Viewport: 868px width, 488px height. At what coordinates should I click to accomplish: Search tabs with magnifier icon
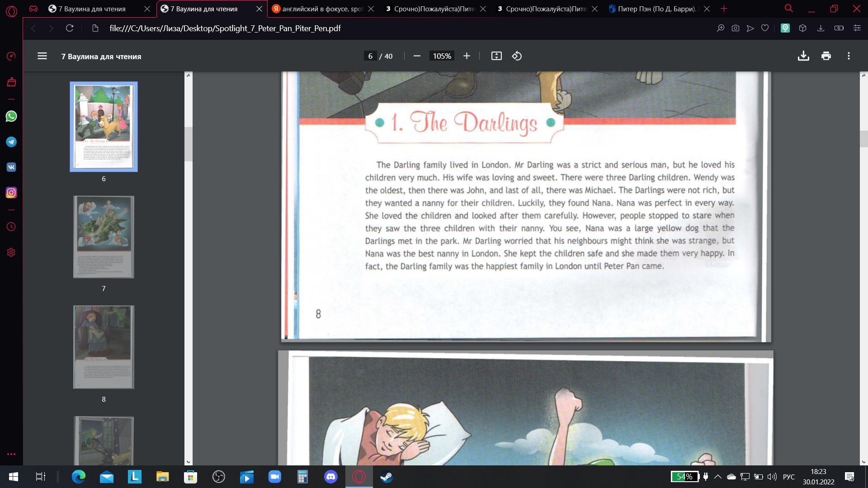point(789,9)
